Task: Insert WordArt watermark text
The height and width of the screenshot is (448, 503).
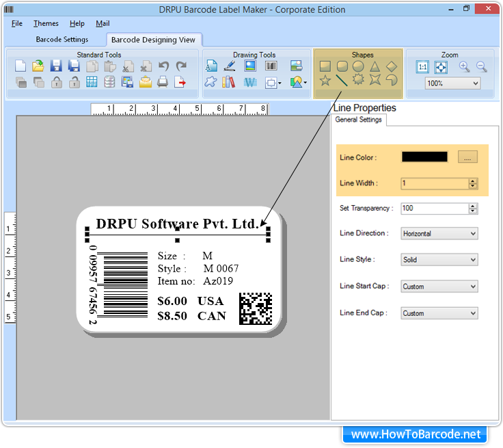Action: 250,83
